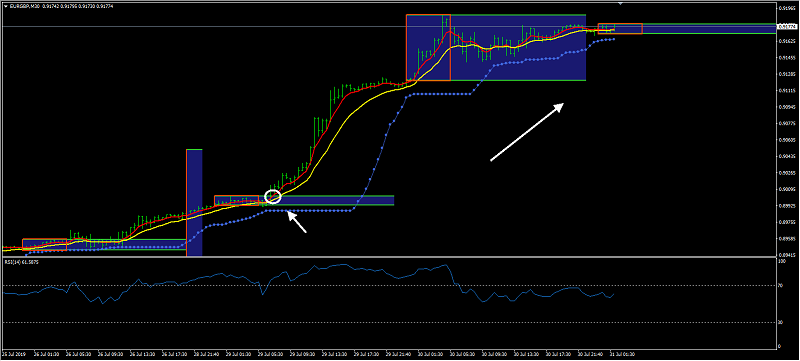Click the RSI scale 100 label
This screenshot has width=800, height=361.
coord(781,261)
